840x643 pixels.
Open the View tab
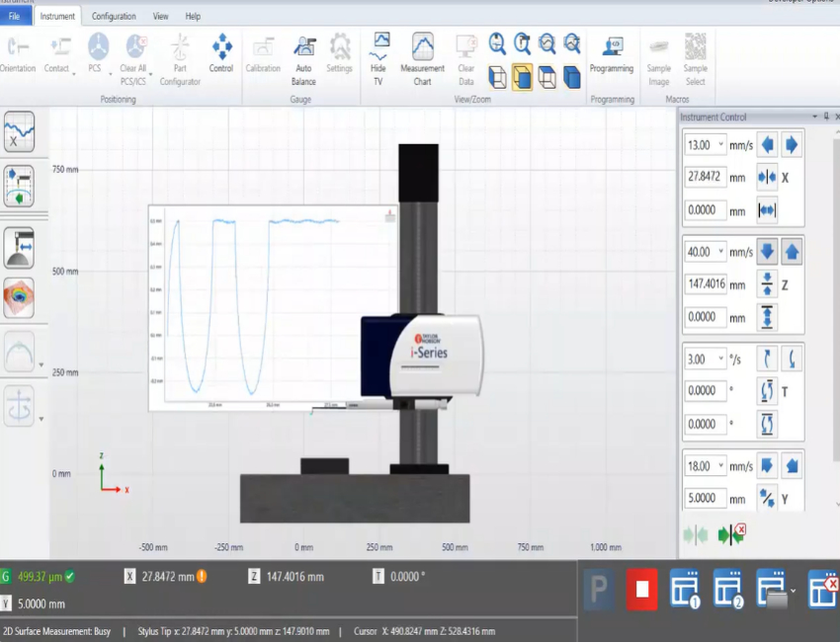coord(160,16)
